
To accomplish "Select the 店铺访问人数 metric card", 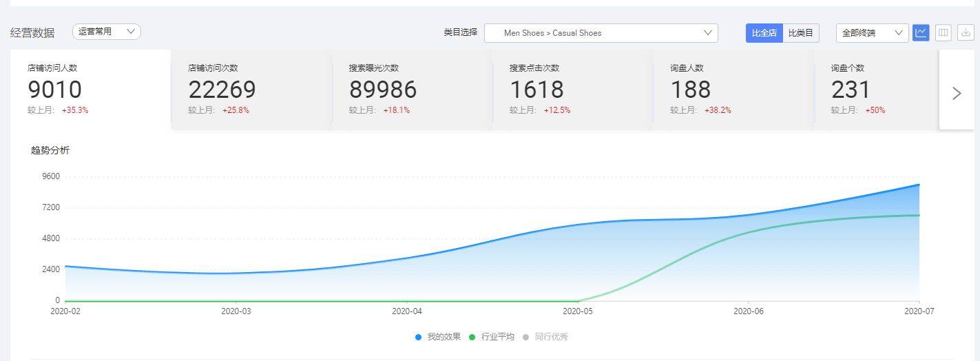I will click(90, 90).
